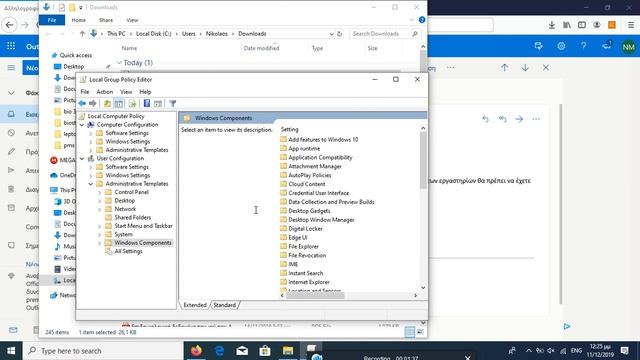Click the Windows taskbar search box

tap(103, 351)
